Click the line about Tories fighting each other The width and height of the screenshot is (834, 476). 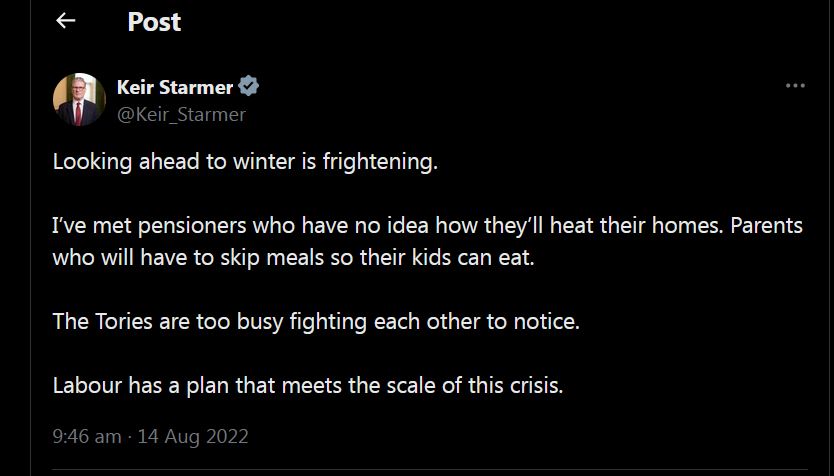(x=316, y=323)
